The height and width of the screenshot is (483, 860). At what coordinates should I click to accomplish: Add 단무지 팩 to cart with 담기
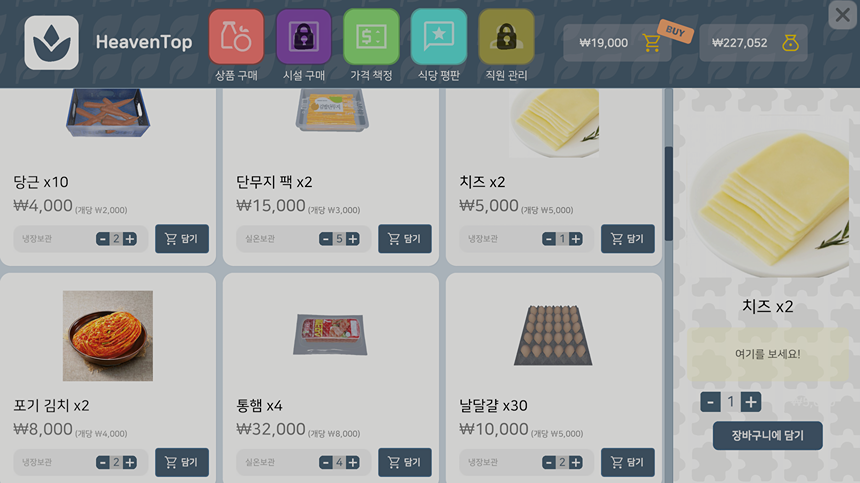(405, 238)
